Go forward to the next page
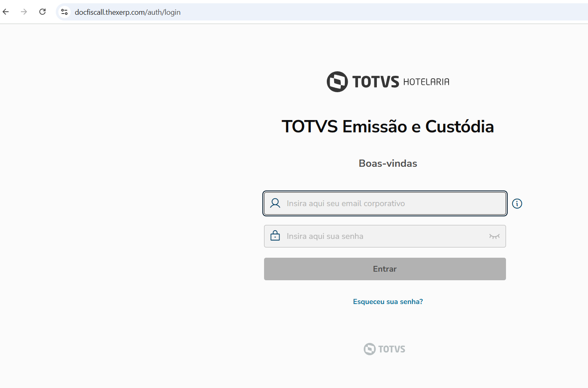 24,12
